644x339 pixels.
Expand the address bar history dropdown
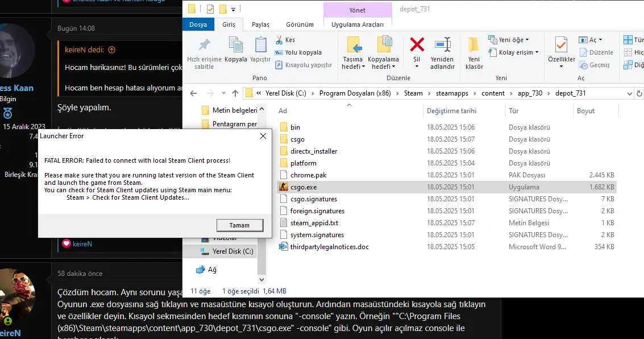coord(630,93)
